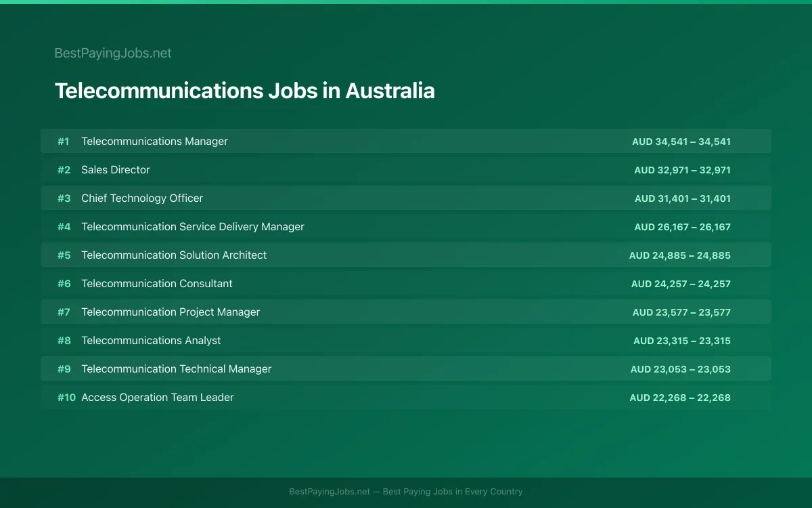
Task: Click salary 'AUD 23,053 – 23,053'
Action: click(681, 369)
